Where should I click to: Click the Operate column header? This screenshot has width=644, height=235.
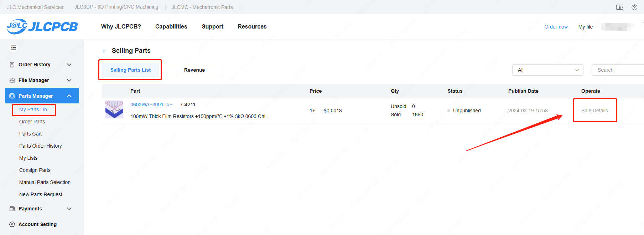coord(591,91)
